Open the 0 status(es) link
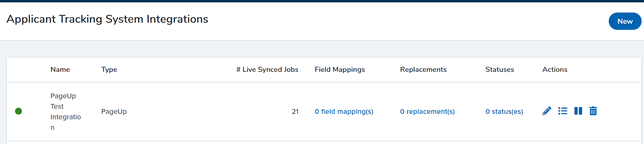 pyautogui.click(x=504, y=111)
